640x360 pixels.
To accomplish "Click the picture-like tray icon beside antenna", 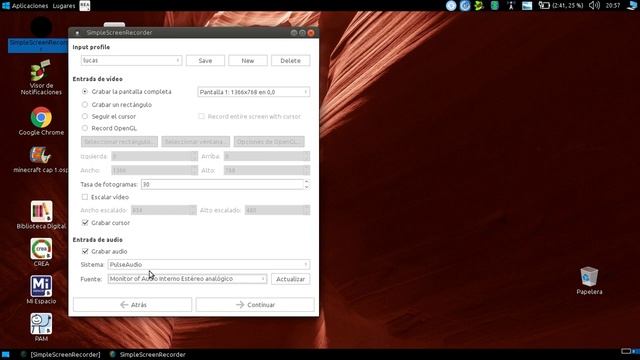I will [x=527, y=5].
